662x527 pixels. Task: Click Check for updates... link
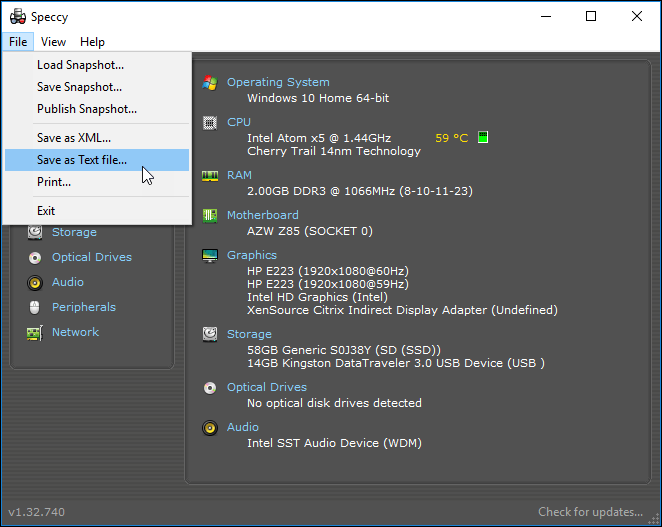(x=590, y=512)
